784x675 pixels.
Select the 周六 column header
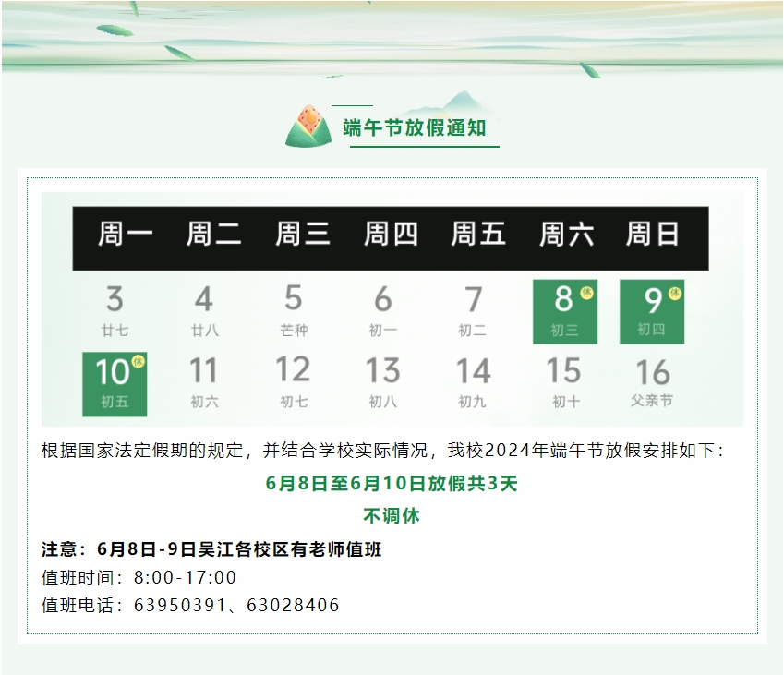(566, 234)
